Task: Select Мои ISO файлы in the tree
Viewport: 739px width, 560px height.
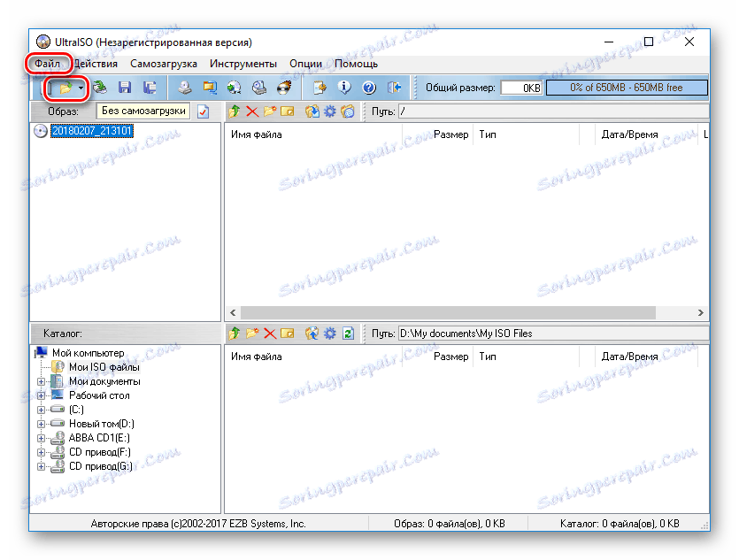Action: pos(104,367)
